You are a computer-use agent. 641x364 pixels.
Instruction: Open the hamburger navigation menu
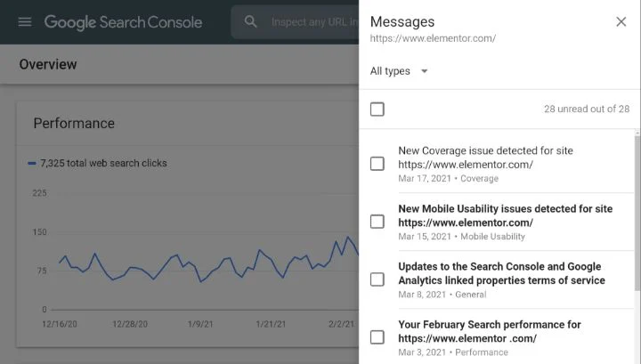coord(24,22)
